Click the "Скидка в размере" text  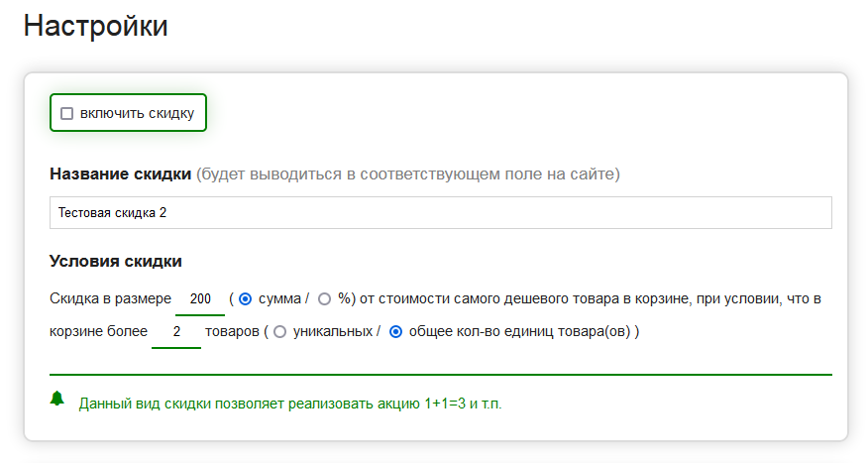111,298
